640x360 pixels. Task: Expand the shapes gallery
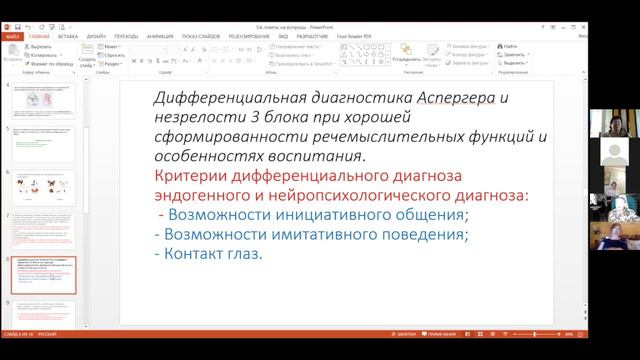click(x=388, y=62)
